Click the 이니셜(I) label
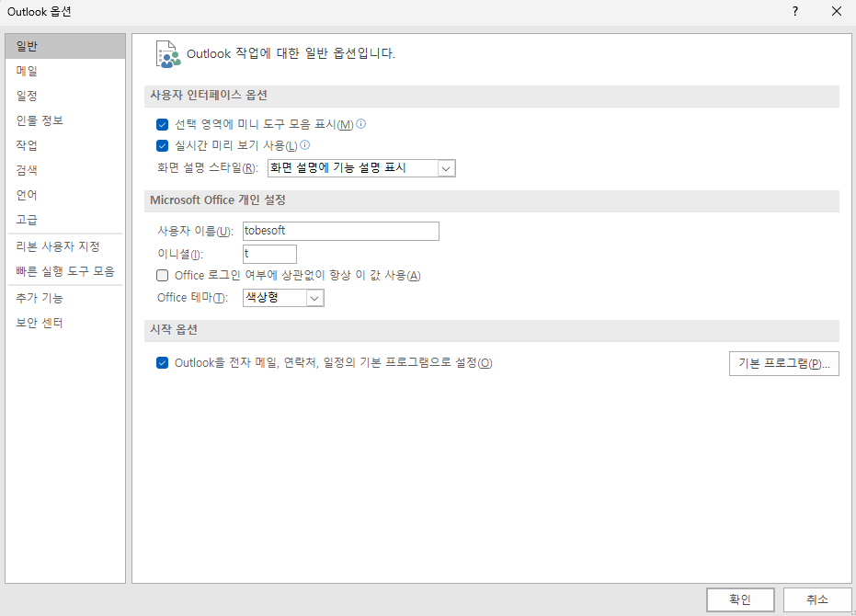The image size is (856, 616). (180, 254)
